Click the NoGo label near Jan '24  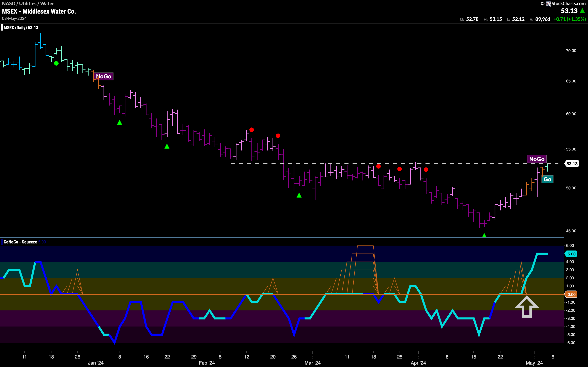pyautogui.click(x=104, y=77)
